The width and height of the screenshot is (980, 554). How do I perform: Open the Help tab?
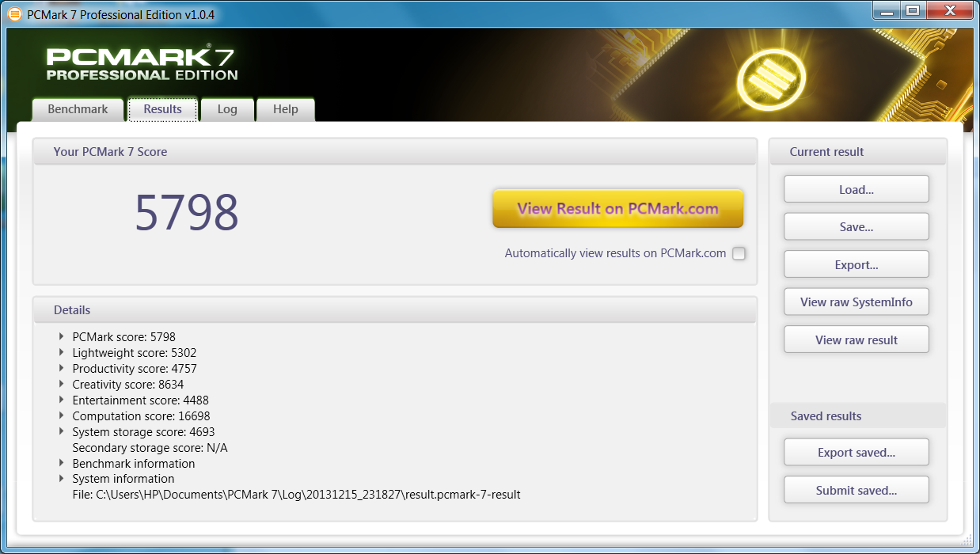286,109
